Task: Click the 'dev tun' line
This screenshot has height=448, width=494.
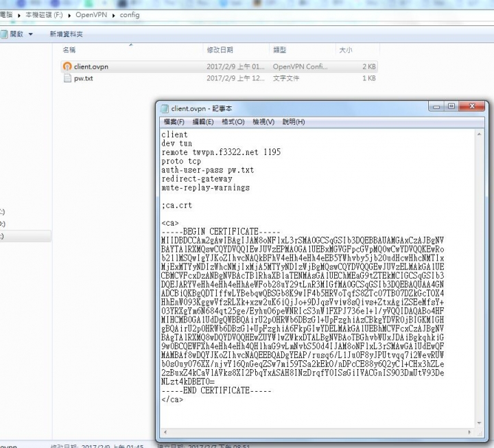Action: pos(177,143)
